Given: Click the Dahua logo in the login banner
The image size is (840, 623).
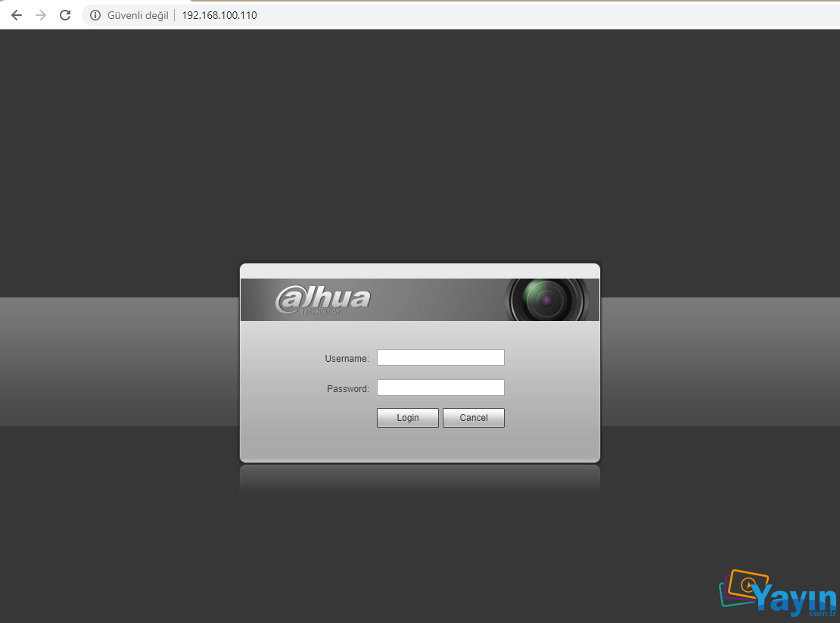Looking at the screenshot, I should (323, 300).
